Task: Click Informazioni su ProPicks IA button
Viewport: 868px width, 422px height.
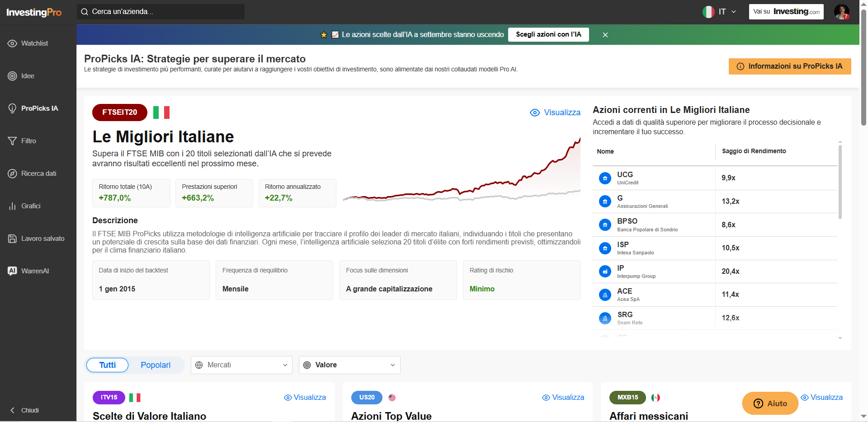Action: click(x=790, y=66)
